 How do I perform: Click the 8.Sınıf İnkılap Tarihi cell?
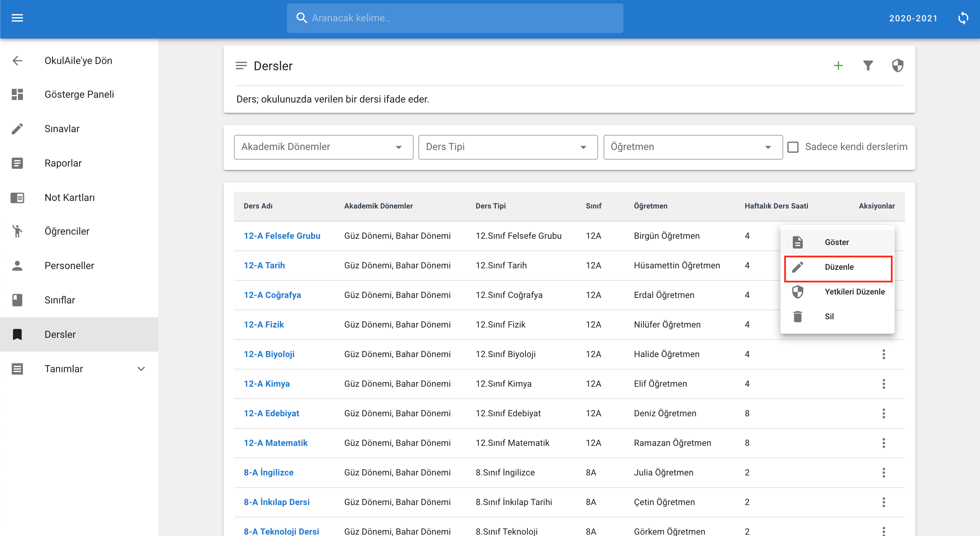click(x=514, y=502)
